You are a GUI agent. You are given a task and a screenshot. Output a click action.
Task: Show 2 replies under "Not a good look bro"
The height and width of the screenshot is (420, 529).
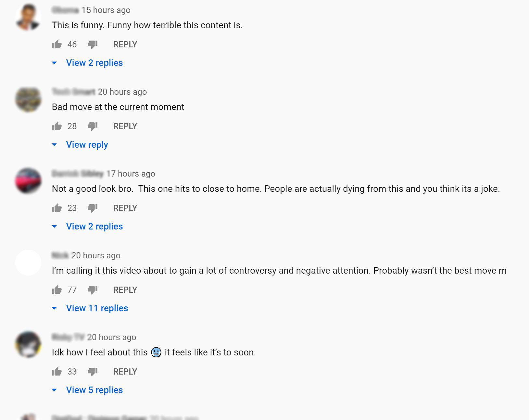tap(94, 227)
